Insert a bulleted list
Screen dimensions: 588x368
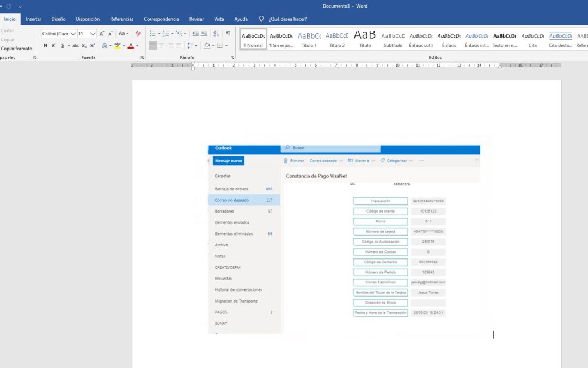152,33
